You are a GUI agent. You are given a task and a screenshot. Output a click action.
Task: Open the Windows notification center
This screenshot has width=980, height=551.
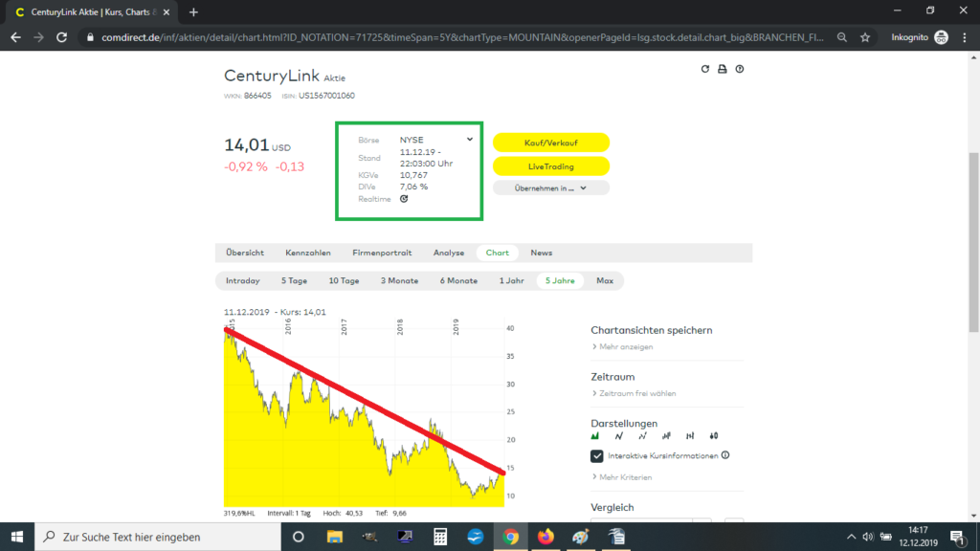(958, 537)
